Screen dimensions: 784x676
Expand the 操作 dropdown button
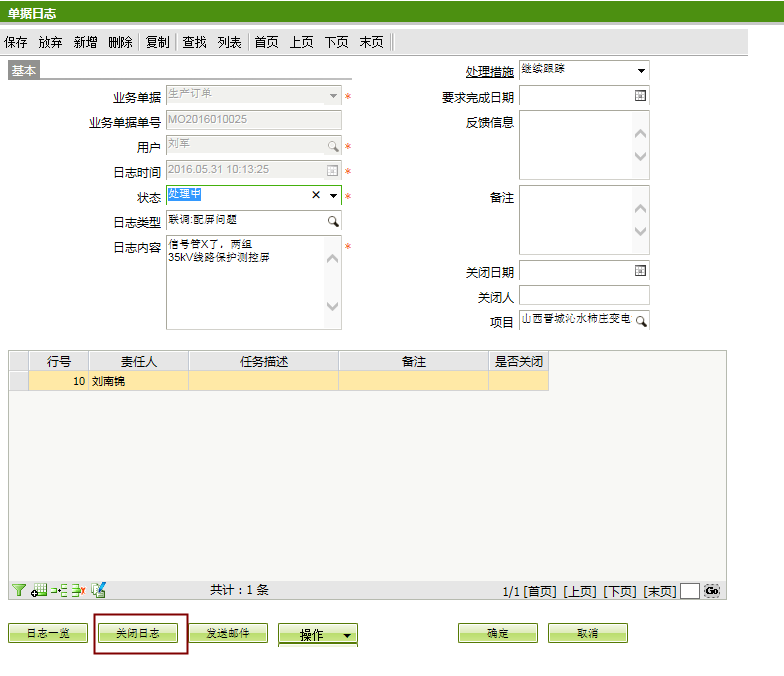coord(347,635)
